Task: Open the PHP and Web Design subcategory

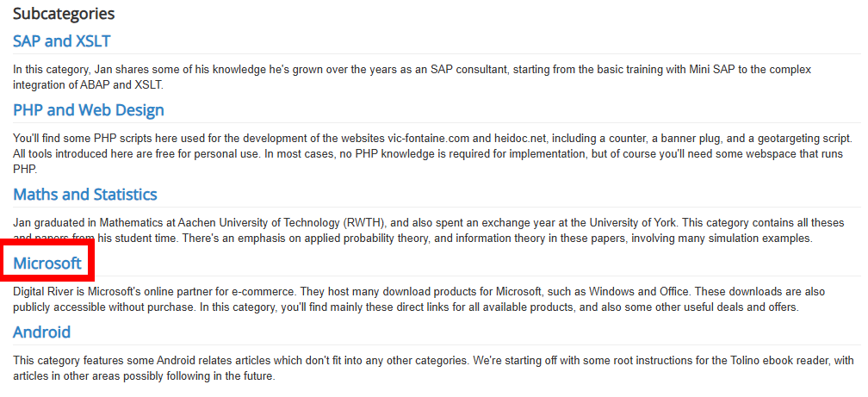Action: [x=88, y=110]
